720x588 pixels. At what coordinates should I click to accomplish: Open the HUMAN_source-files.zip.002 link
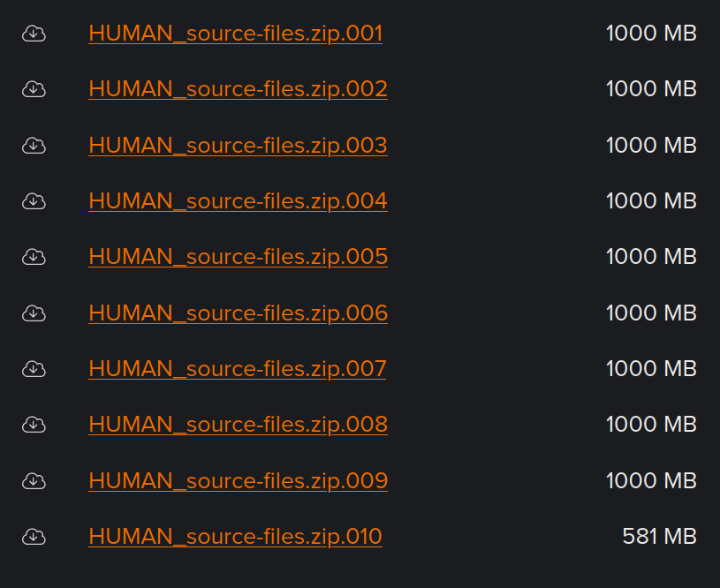pos(238,88)
